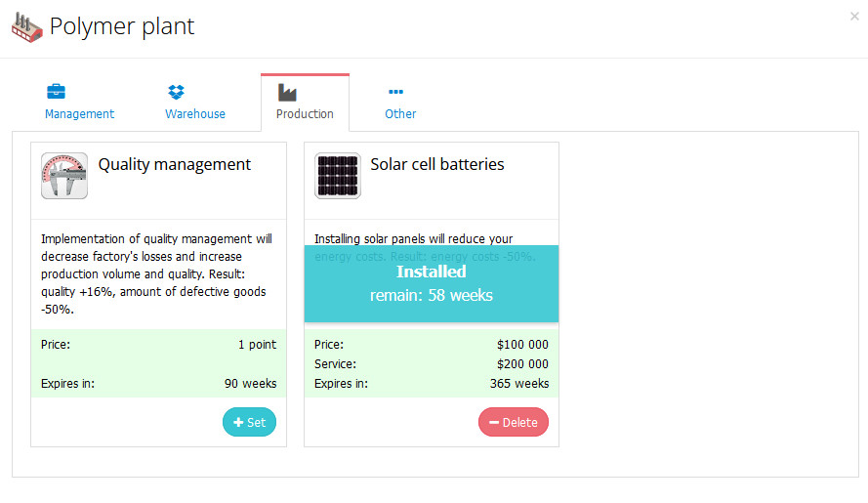Click the Quality management title
Screen dimensions: 868x503
click(x=175, y=164)
